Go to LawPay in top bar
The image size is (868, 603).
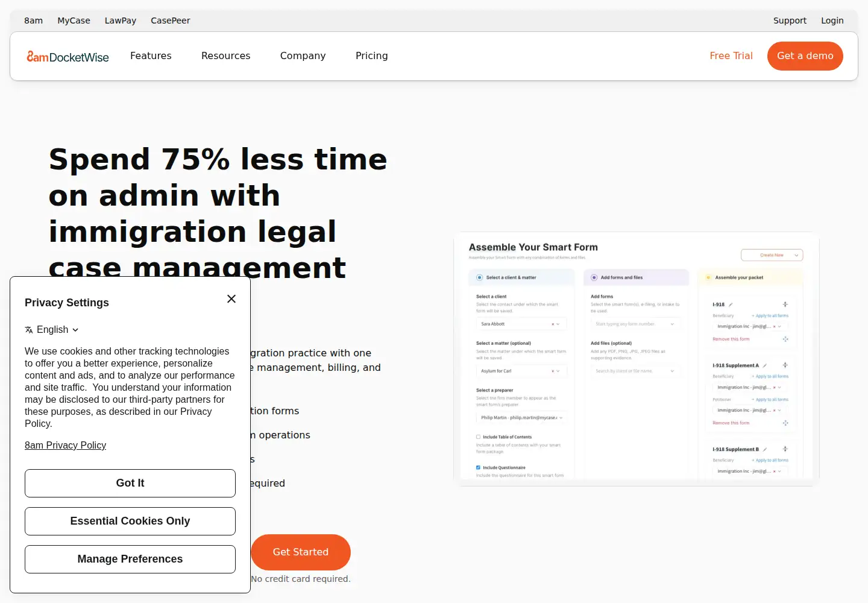(121, 21)
